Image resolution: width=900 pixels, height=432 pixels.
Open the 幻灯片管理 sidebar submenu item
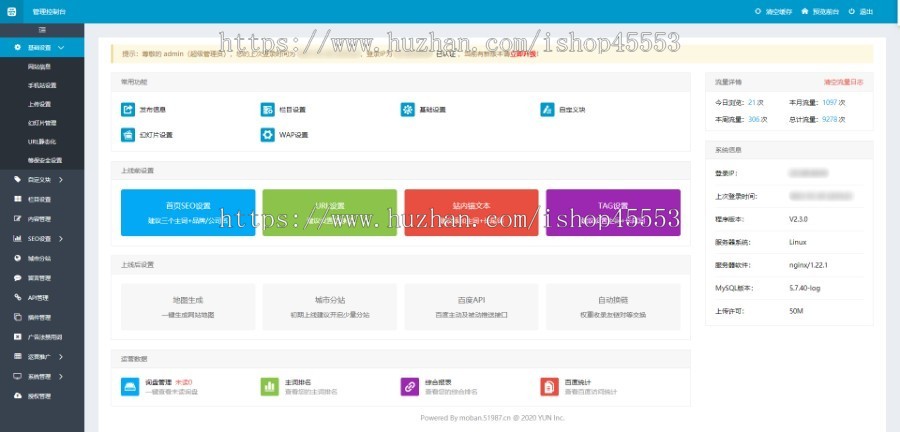(x=42, y=123)
